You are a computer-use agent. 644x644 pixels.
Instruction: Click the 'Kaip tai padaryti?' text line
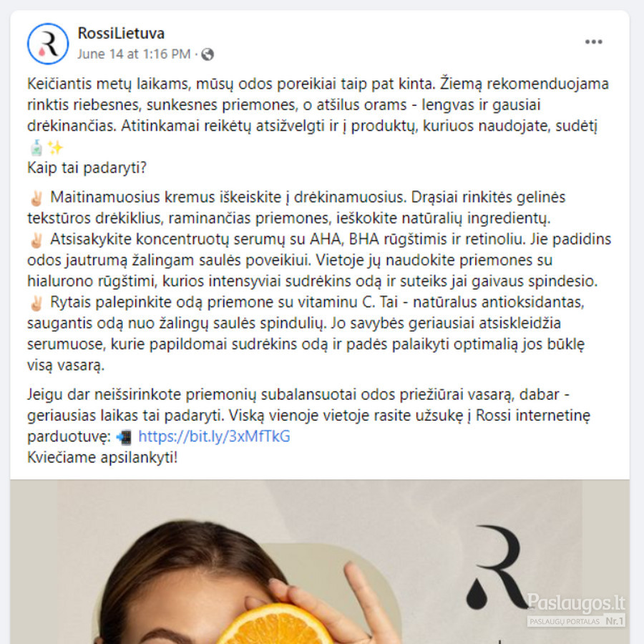point(87,167)
